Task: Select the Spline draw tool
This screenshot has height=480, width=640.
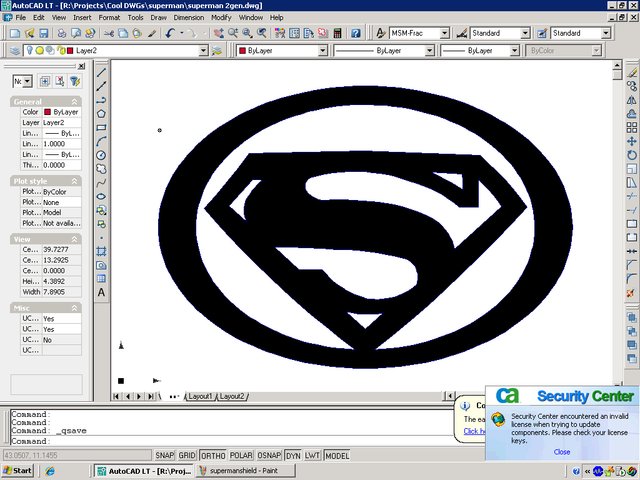Action: [x=101, y=182]
